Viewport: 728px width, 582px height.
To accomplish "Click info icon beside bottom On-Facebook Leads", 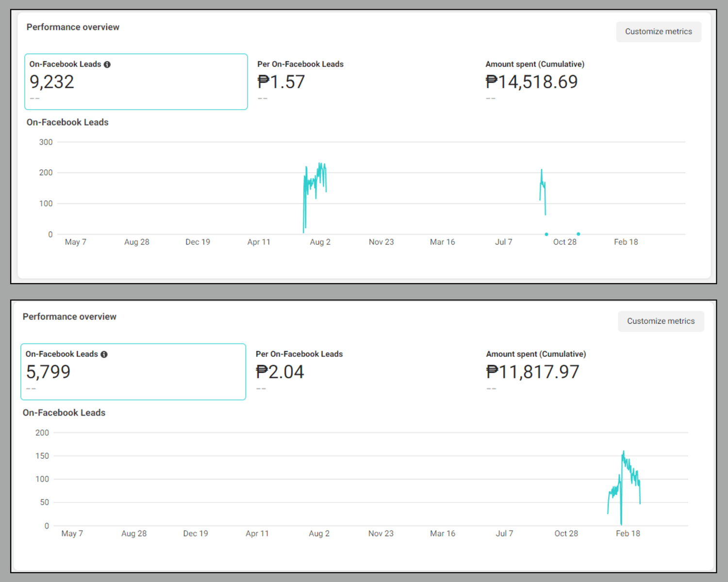I will coord(104,355).
